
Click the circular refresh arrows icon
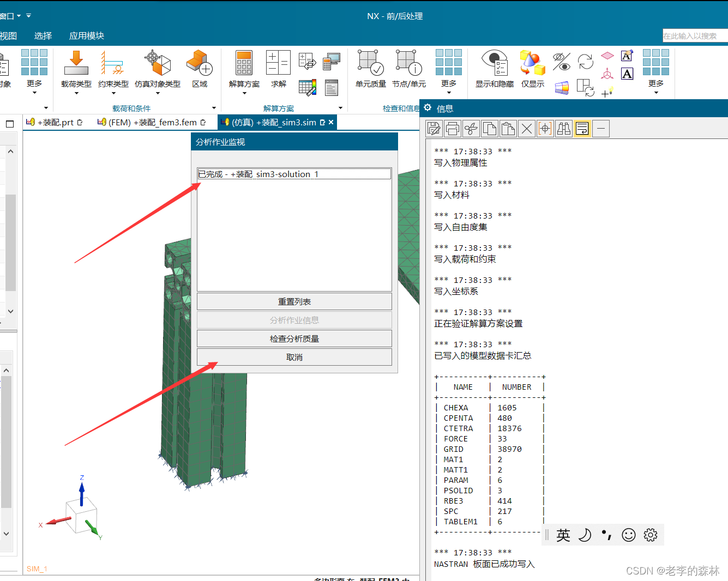[586, 62]
